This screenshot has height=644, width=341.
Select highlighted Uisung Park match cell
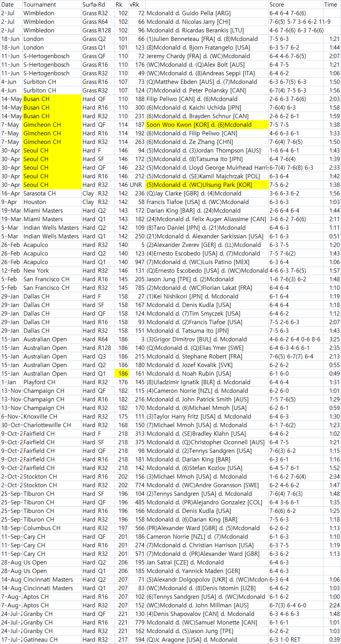207,185
